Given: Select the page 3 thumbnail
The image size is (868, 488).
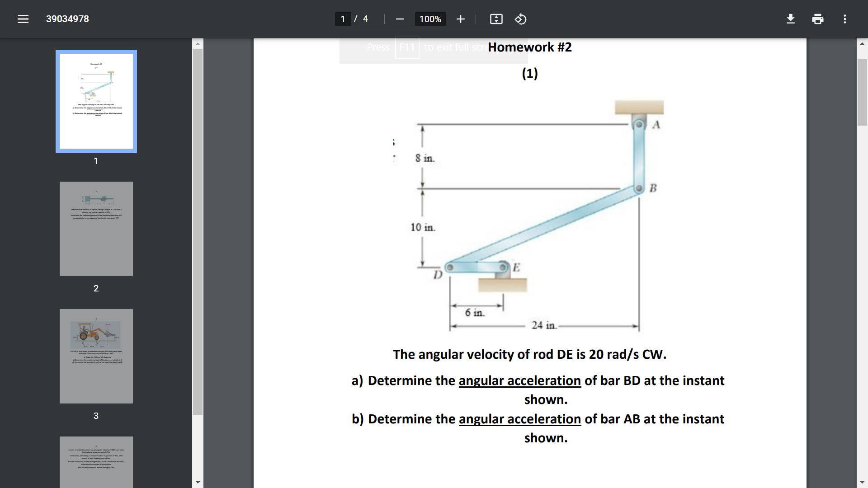Looking at the screenshot, I should coord(96,356).
